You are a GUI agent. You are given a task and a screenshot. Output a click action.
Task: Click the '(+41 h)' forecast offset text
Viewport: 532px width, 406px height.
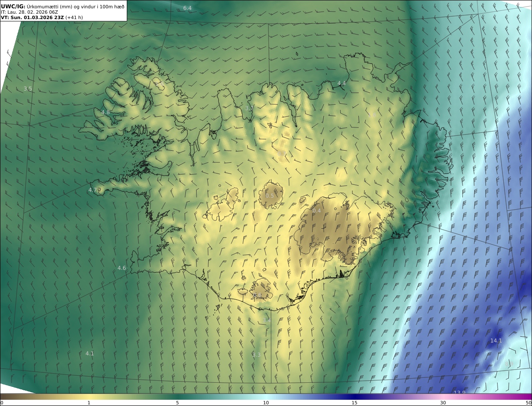pos(74,18)
